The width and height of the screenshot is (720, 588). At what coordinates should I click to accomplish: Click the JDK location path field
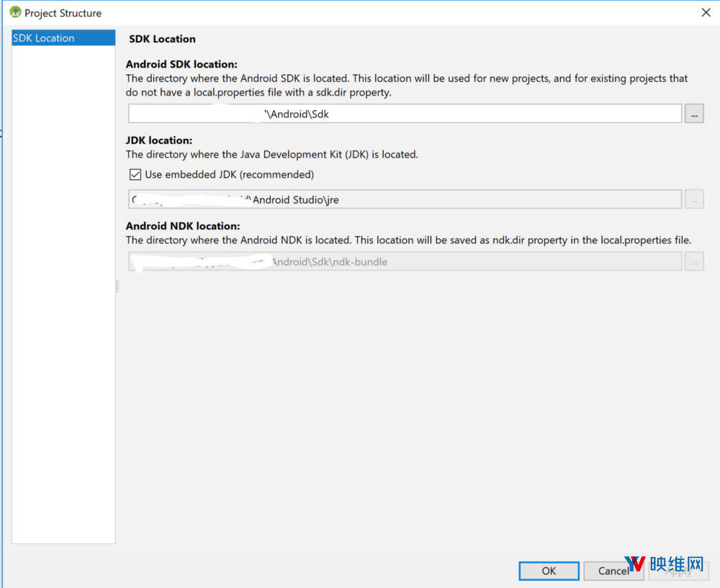405,199
